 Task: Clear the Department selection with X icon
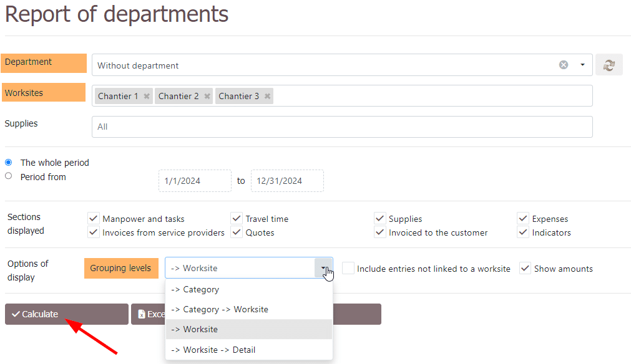point(564,65)
